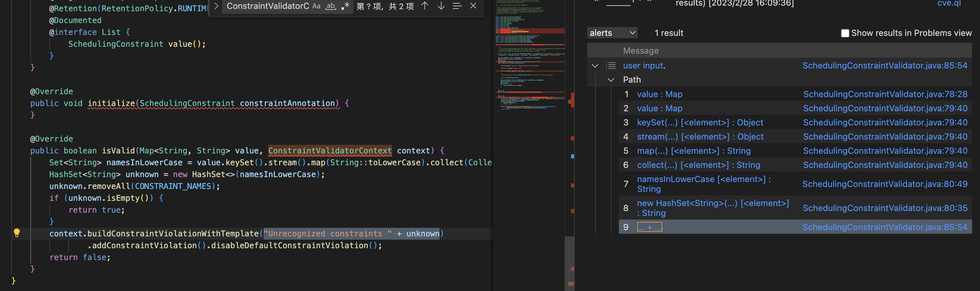This screenshot has height=291, width=980.
Task: Click the @Documented annotation
Action: tap(75, 20)
